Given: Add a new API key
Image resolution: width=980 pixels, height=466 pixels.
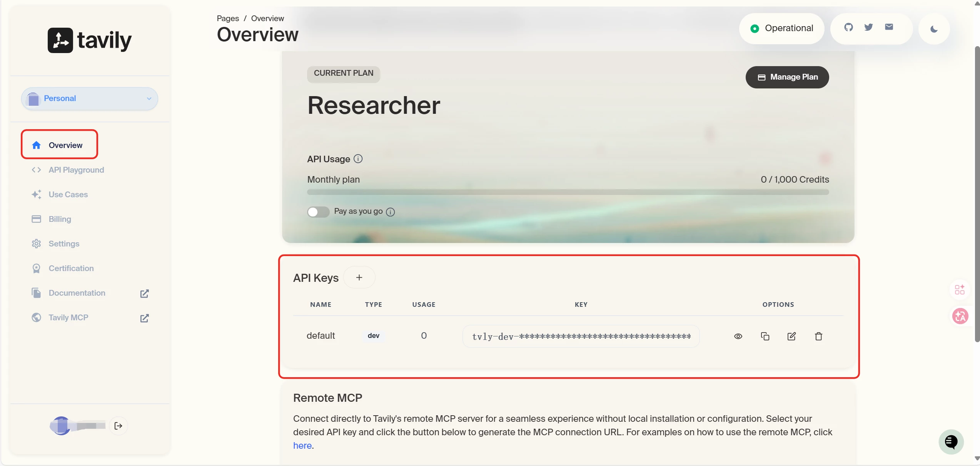Looking at the screenshot, I should (359, 278).
